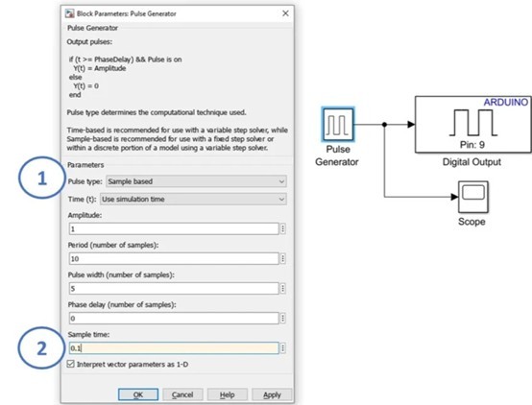Click the "Digital Output" block label
Image resolution: width=532 pixels, height=405 pixels.
[x=472, y=162]
